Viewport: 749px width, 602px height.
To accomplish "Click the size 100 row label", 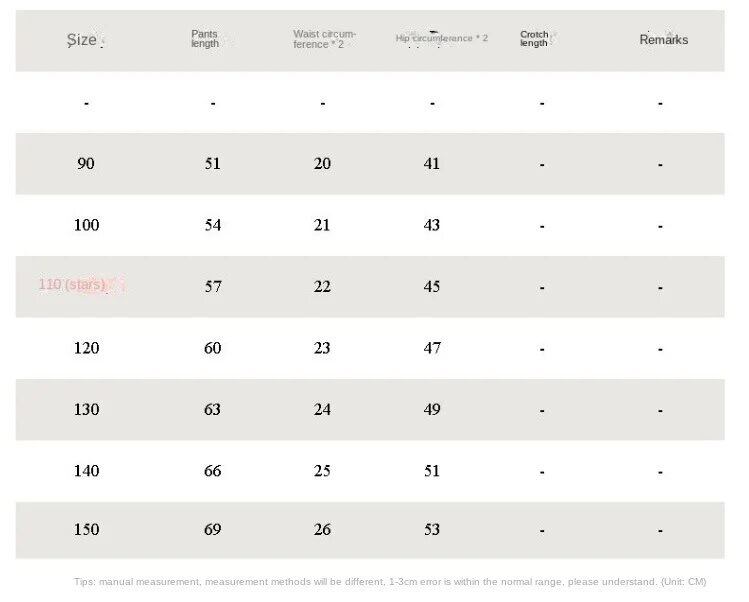I will point(87,225).
